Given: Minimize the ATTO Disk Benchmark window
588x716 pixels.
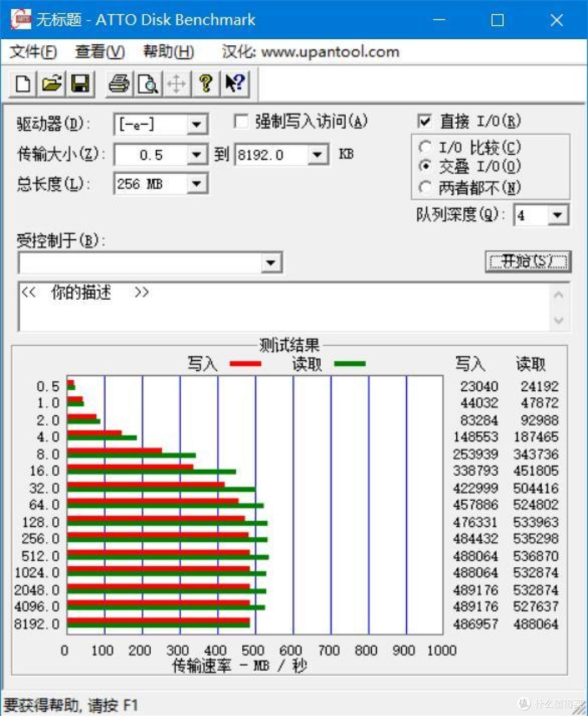Looking at the screenshot, I should (x=439, y=20).
